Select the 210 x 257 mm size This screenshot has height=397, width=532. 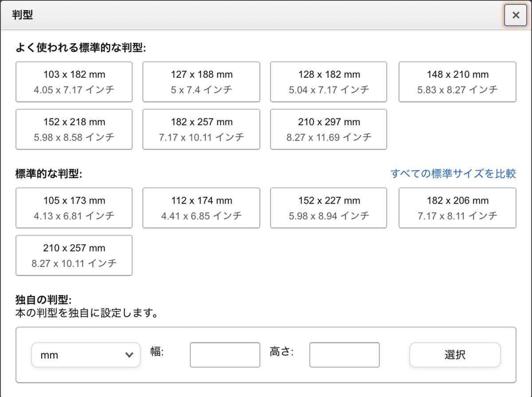coord(74,255)
